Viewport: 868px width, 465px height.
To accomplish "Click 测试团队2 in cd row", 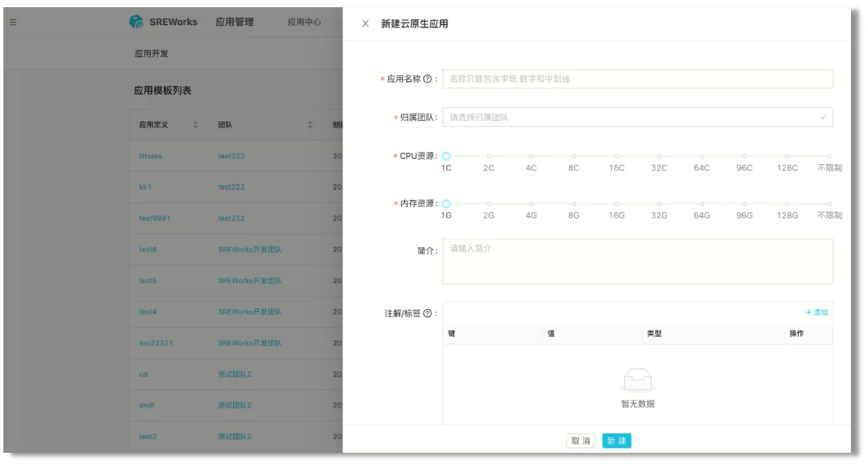I will pyautogui.click(x=234, y=374).
